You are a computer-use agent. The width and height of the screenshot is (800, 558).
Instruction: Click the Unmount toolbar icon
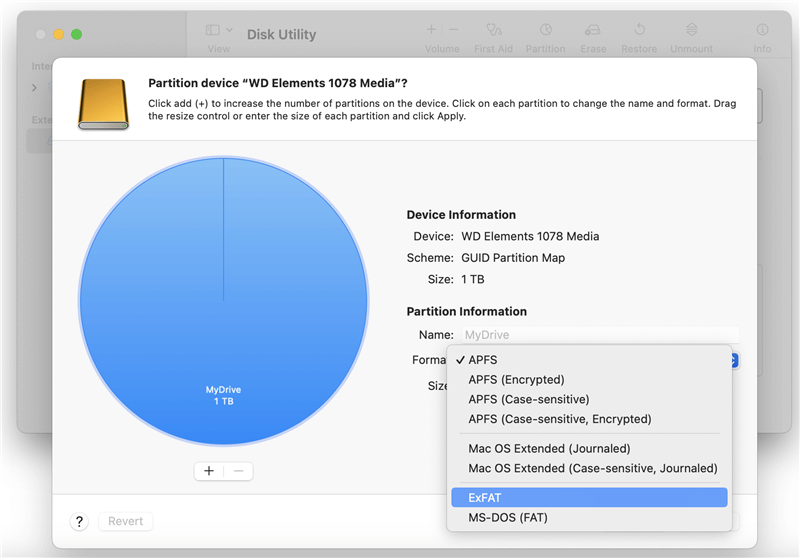(691, 31)
